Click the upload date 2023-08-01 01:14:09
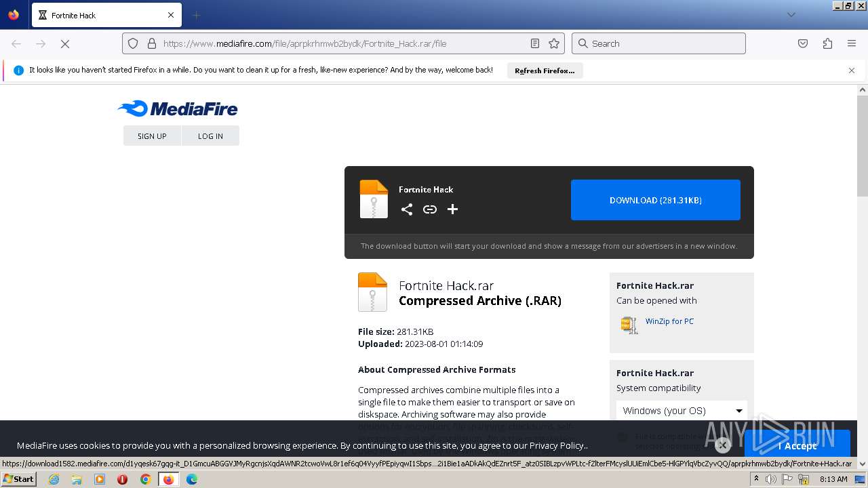868x488 pixels. pos(443,344)
